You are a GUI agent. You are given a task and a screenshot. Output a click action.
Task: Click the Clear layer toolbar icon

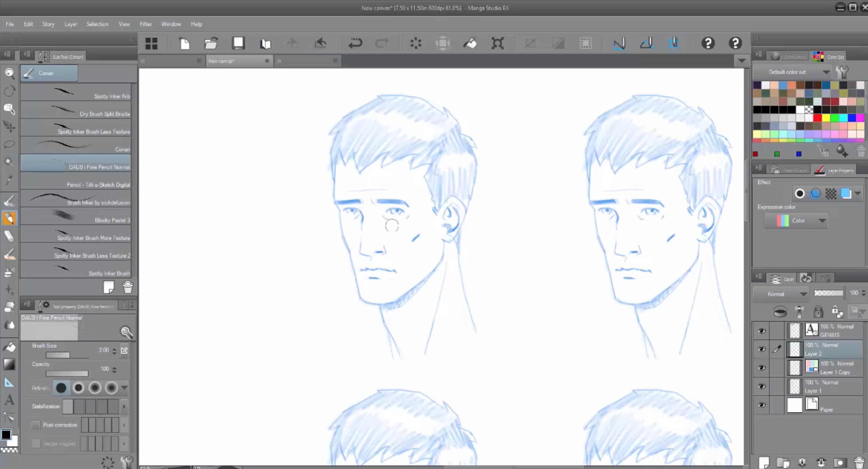click(x=416, y=44)
